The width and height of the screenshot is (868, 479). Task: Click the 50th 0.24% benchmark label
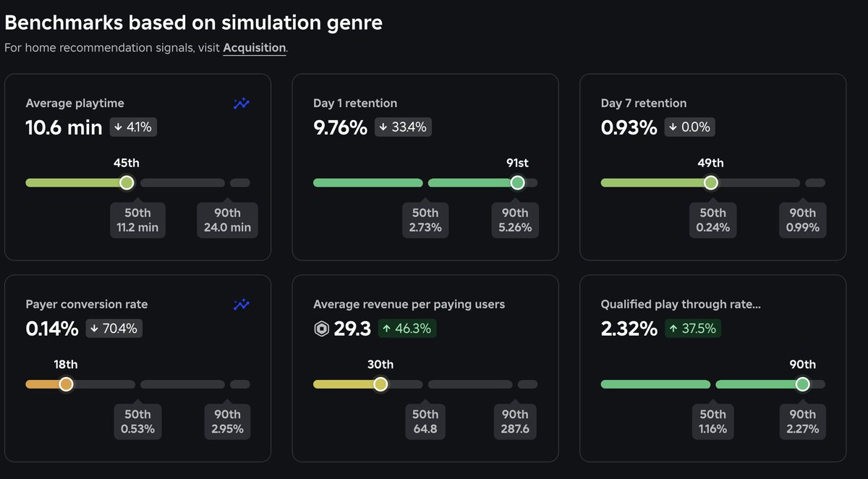(712, 220)
